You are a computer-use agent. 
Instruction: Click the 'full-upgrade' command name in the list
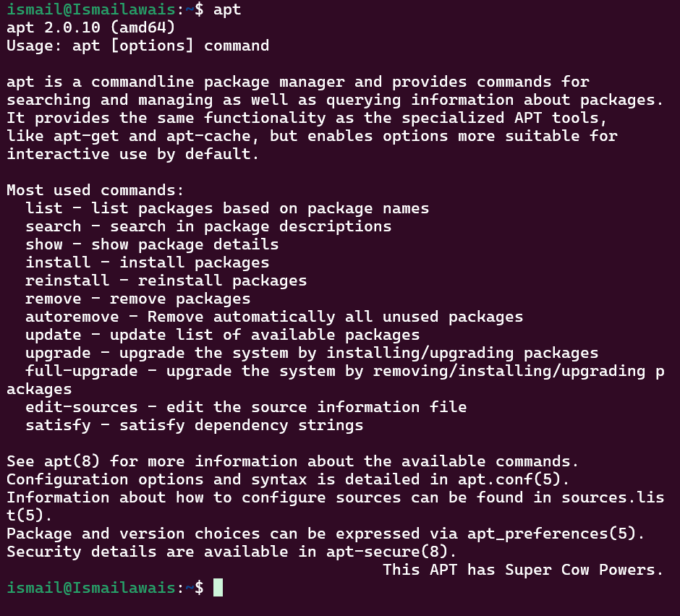(x=82, y=371)
